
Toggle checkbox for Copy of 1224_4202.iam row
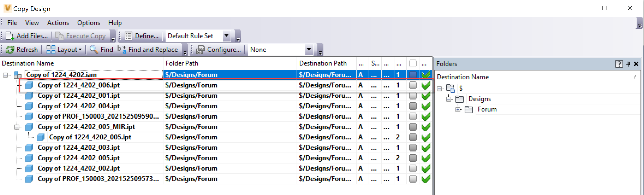[x=413, y=75]
